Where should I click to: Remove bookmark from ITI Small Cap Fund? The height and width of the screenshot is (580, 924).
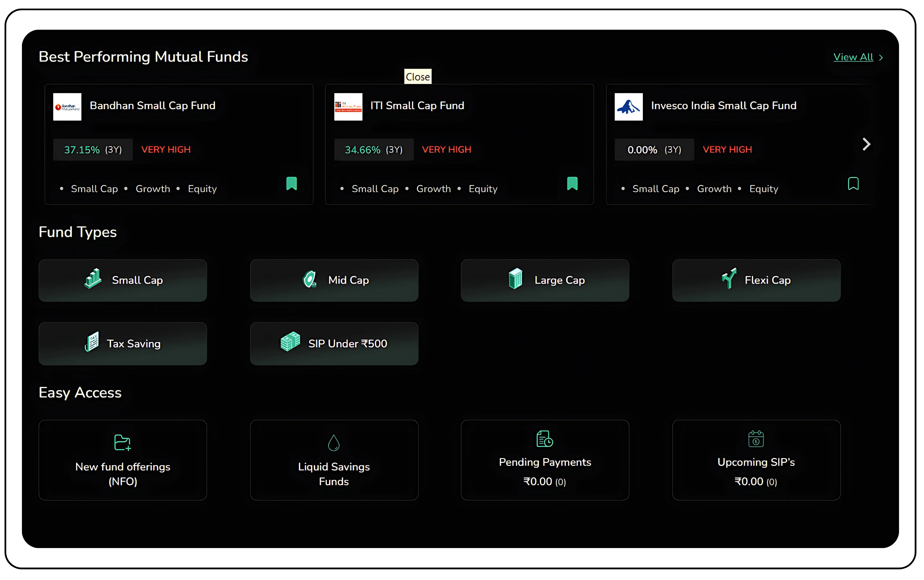572,184
